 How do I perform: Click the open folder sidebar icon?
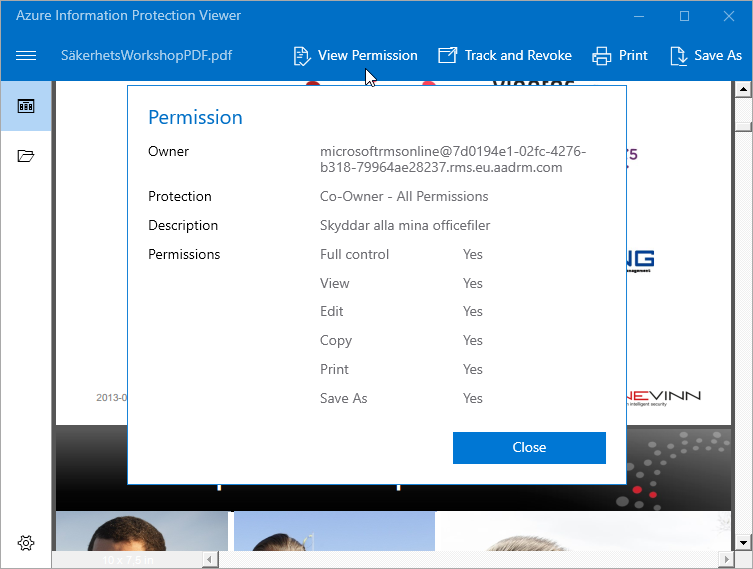26,156
